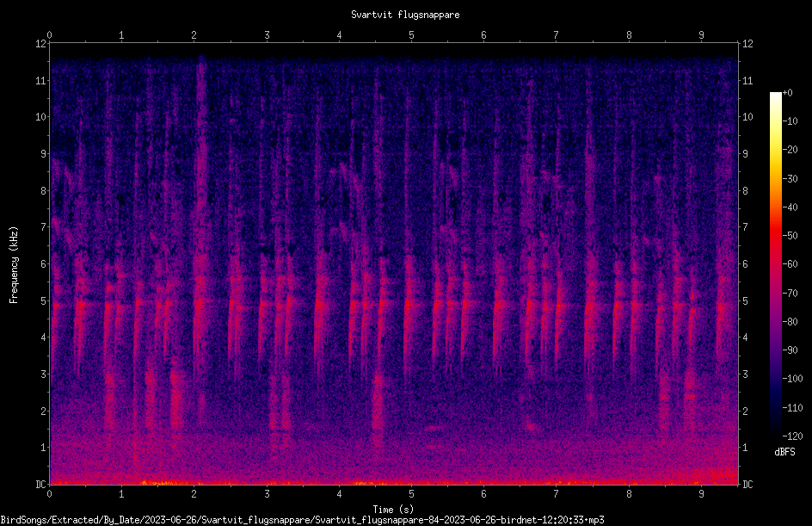Click the "5" tick on bottom time axis

pos(412,494)
